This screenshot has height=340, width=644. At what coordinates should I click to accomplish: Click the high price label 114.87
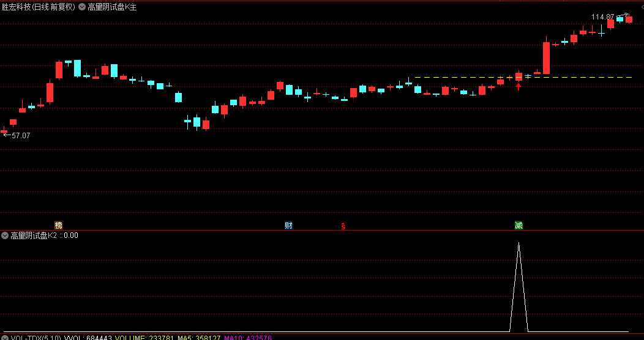pos(602,17)
